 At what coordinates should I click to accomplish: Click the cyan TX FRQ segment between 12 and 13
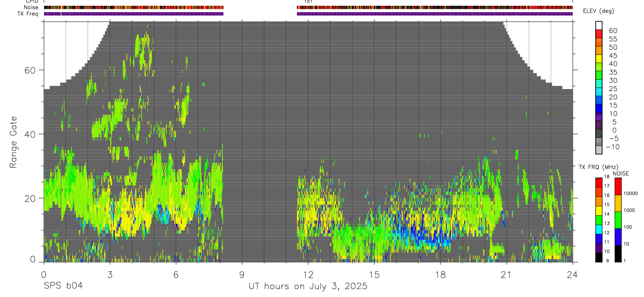pyautogui.click(x=599, y=229)
